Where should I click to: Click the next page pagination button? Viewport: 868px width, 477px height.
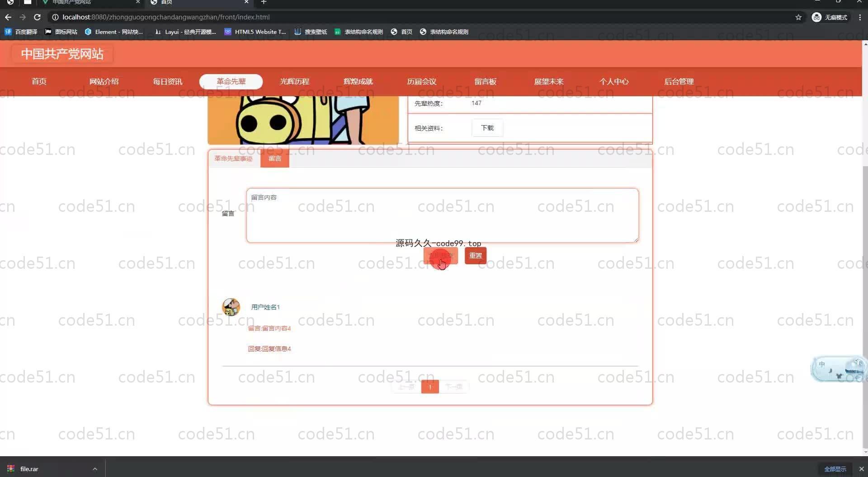(x=454, y=387)
